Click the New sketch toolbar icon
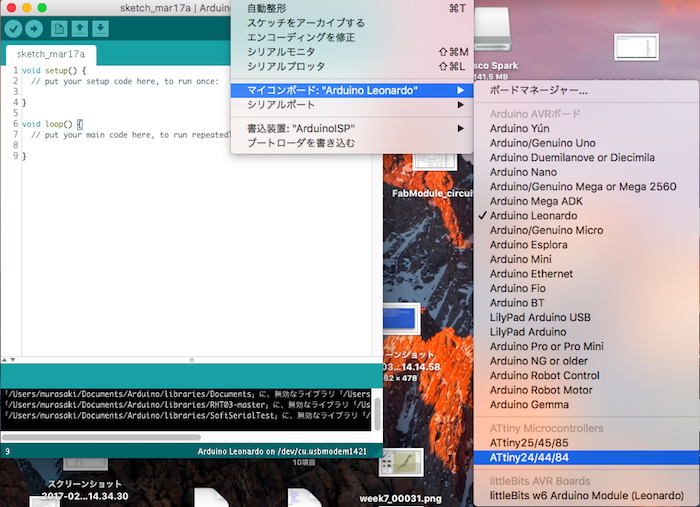Viewport: 700px width, 507px height. (x=59, y=29)
